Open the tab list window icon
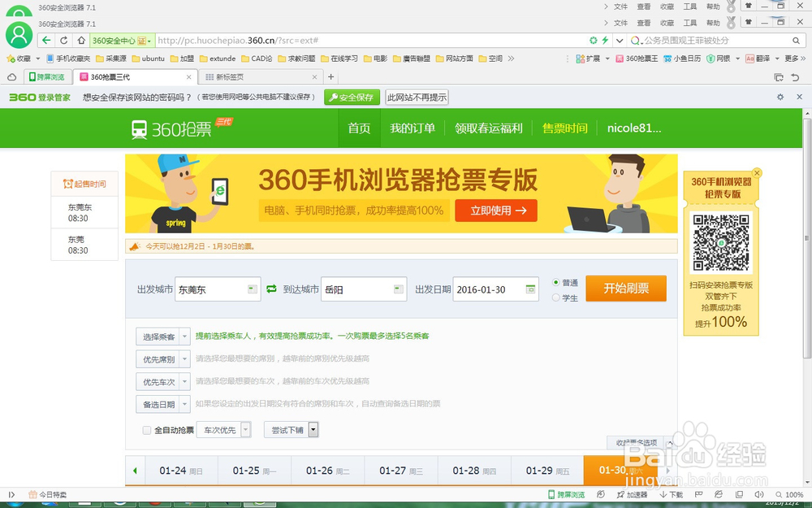 pos(779,77)
